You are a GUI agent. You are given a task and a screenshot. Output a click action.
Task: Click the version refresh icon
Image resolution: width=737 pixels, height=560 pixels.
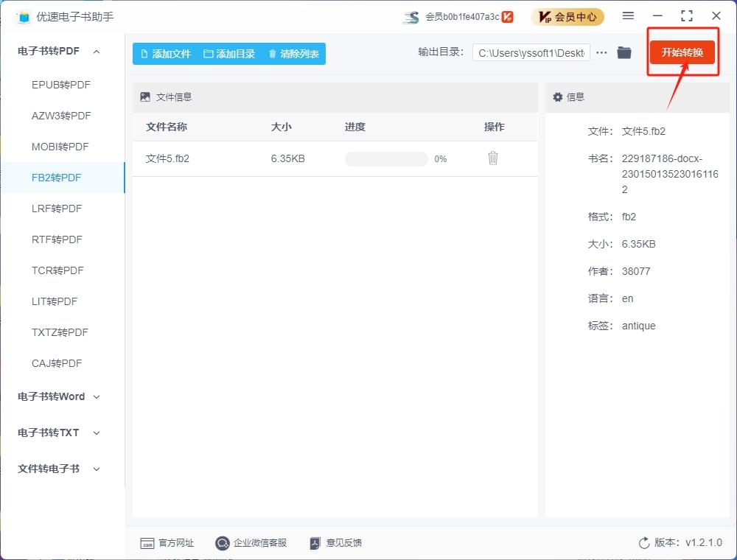[x=644, y=543]
